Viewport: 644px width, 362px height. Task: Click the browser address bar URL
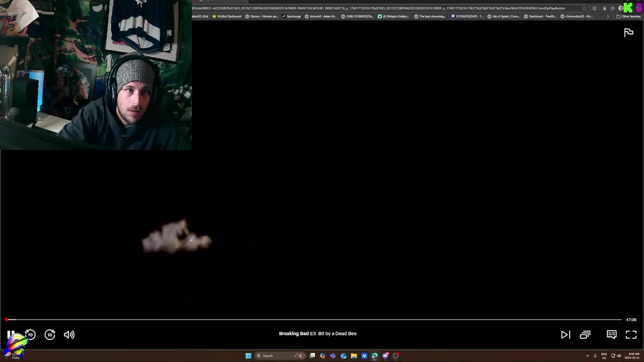(x=378, y=8)
